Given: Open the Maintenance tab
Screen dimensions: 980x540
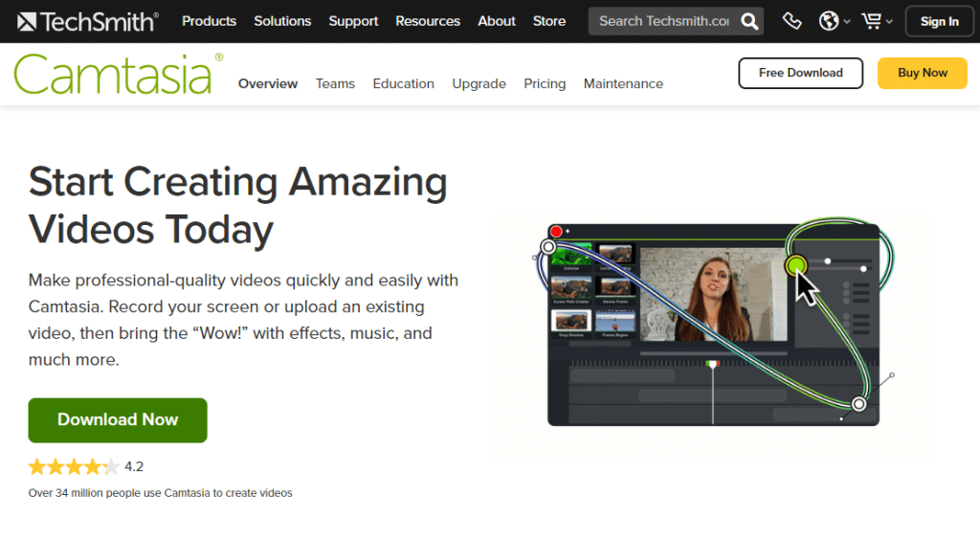Looking at the screenshot, I should pos(623,83).
